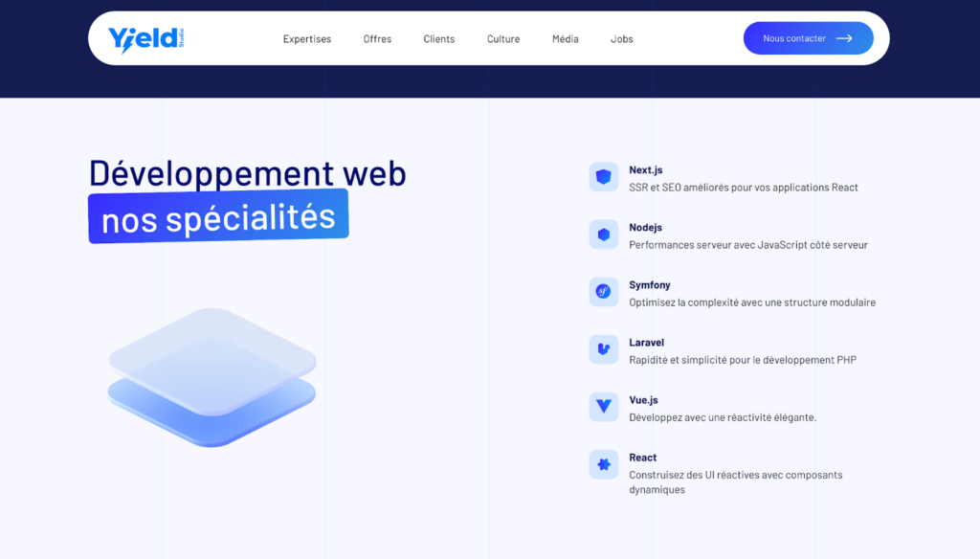Click the Vue.js V icon

tap(604, 407)
